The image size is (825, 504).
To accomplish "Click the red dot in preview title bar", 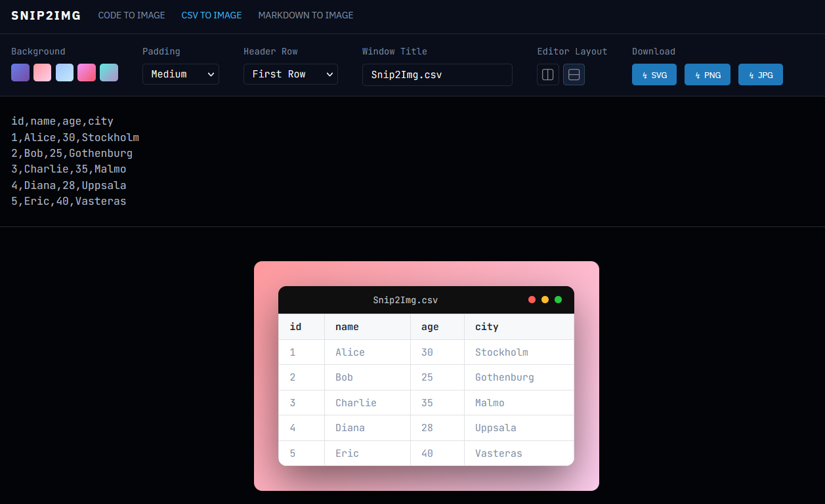I will [532, 300].
